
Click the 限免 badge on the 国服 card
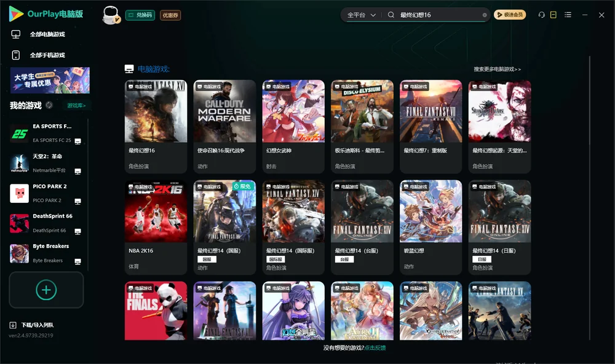click(x=242, y=186)
